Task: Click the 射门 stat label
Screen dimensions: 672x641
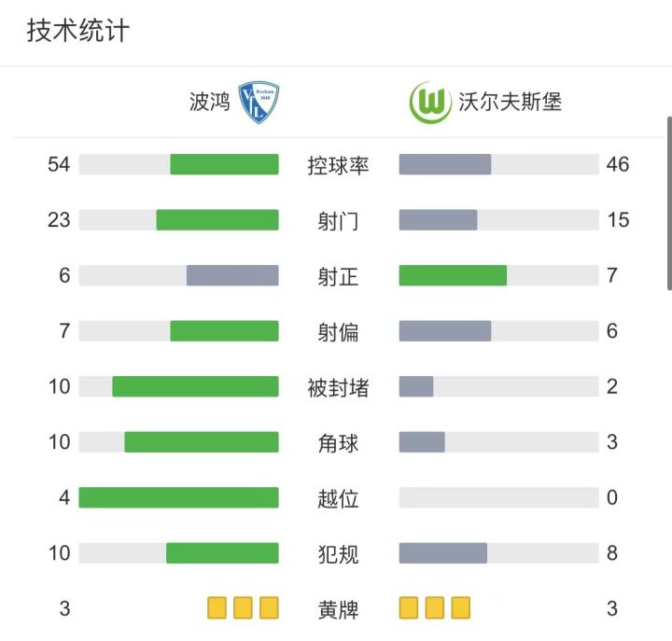Action: pyautogui.click(x=338, y=221)
